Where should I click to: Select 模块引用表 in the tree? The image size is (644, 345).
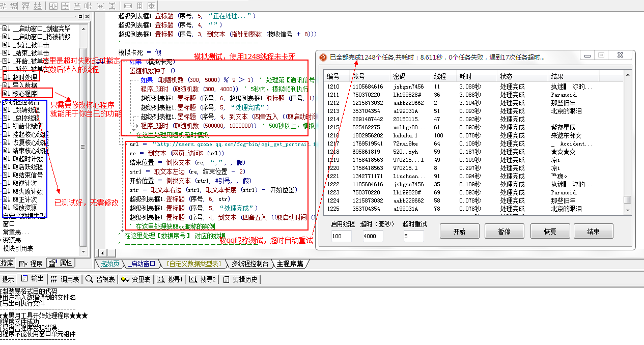tap(18, 248)
